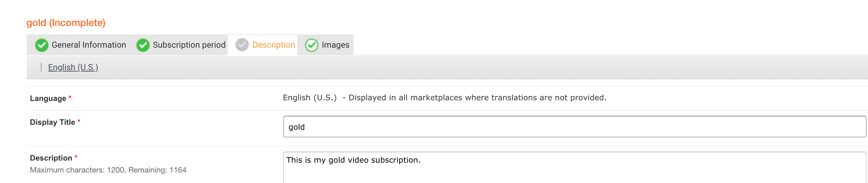The image size is (868, 183).
Task: Click the red asterisk next to Display Title
Action: point(79,121)
